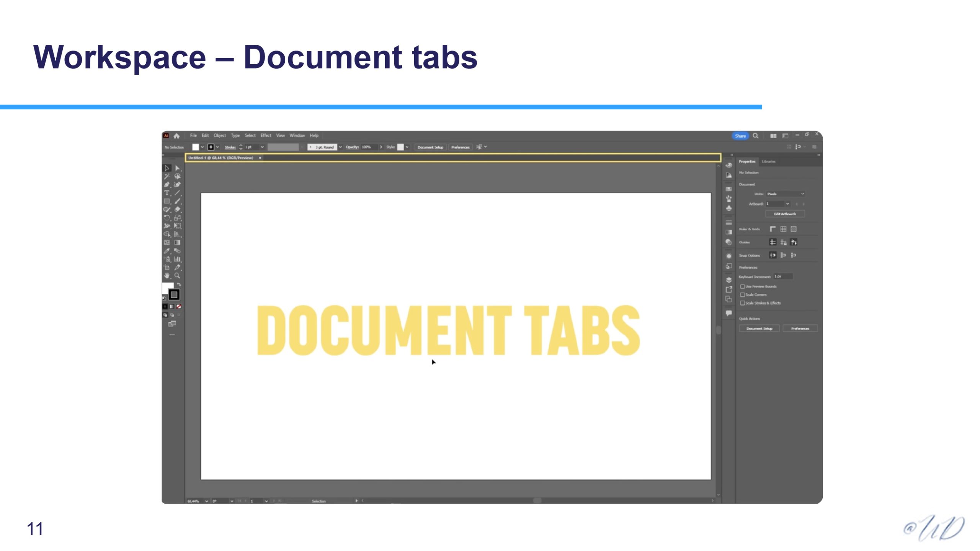This screenshot has width=980, height=551.
Task: Choose the Magic Wand tool
Action: pos(167,176)
